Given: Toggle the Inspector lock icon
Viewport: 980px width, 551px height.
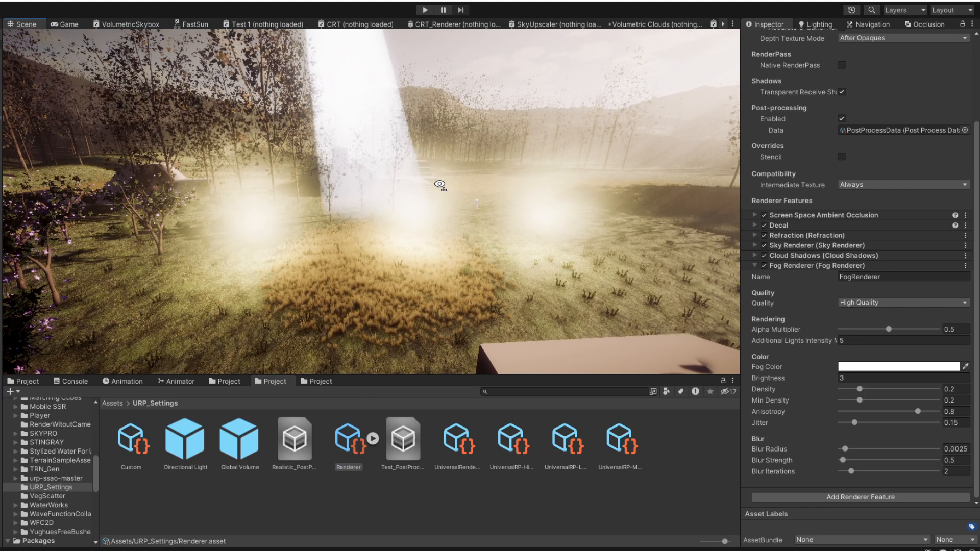Looking at the screenshot, I should pyautogui.click(x=963, y=24).
